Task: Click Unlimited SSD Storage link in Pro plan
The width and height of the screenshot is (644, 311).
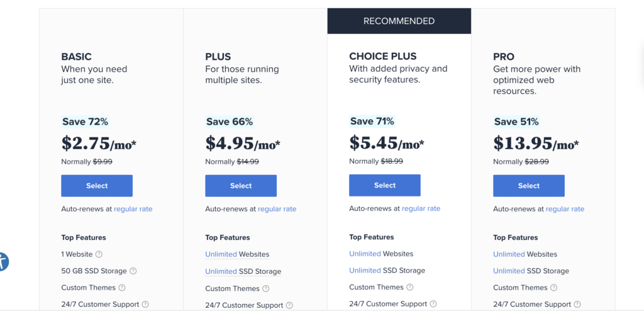Action: pos(509,271)
